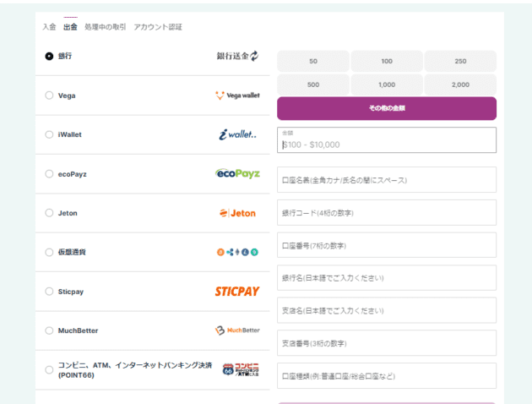Screen dimensions: 532x404
Task: Select the POINT66 convenience store radio button
Action: point(49,369)
